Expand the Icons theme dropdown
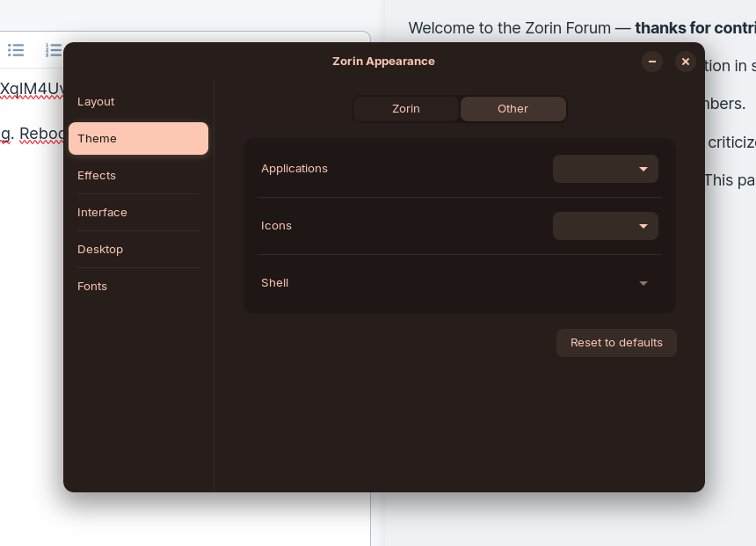Image resolution: width=756 pixels, height=546 pixels. point(606,226)
